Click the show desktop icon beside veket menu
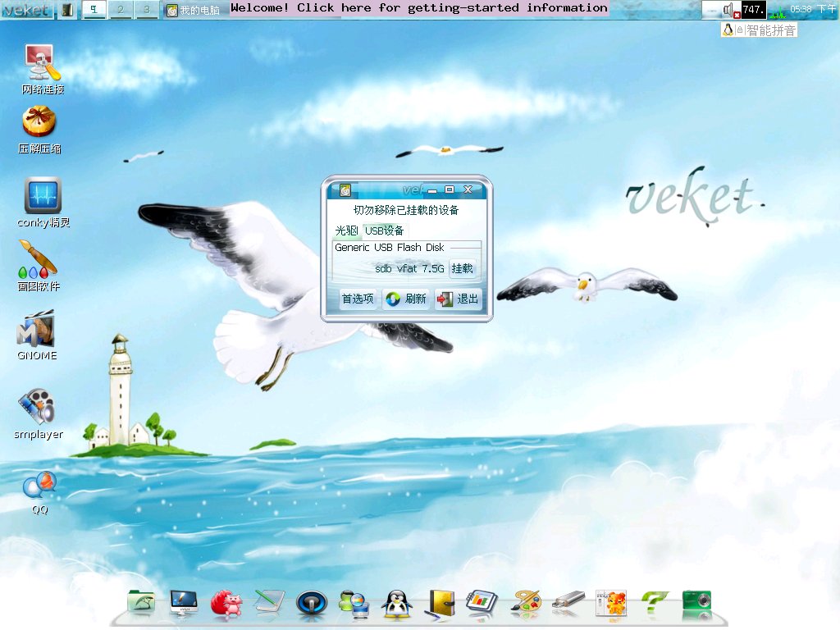 [x=67, y=10]
